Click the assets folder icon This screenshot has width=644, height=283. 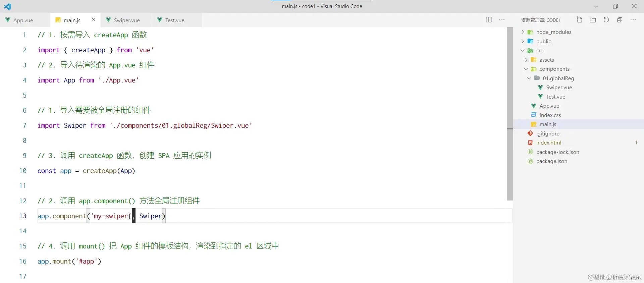(x=534, y=60)
